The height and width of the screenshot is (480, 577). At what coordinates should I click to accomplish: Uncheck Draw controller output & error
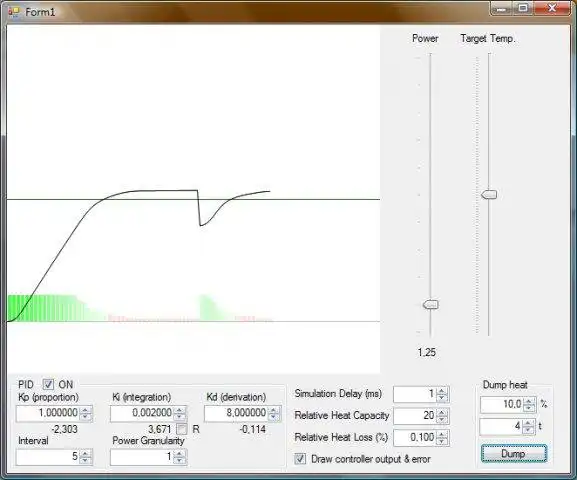tap(300, 459)
